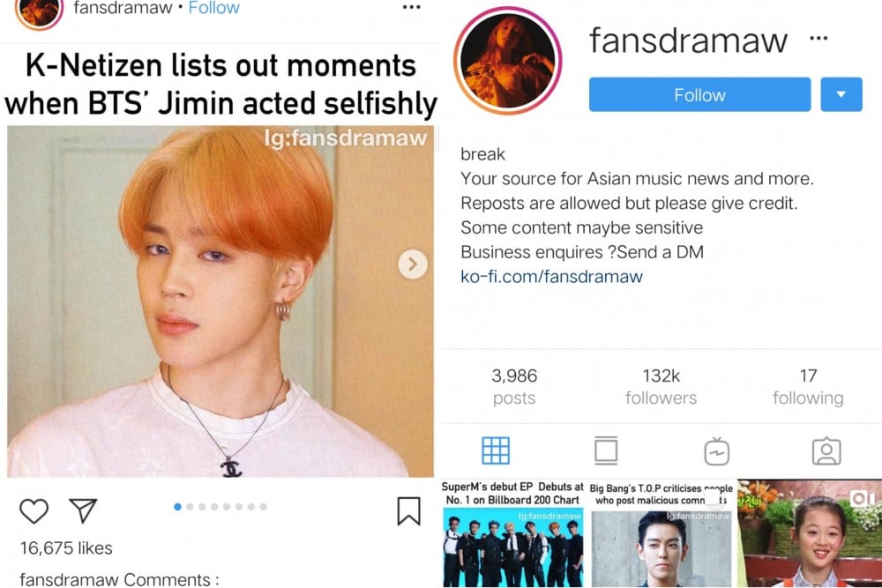This screenshot has width=882, height=588.
Task: Save post using the bookmark icon
Action: 409,511
